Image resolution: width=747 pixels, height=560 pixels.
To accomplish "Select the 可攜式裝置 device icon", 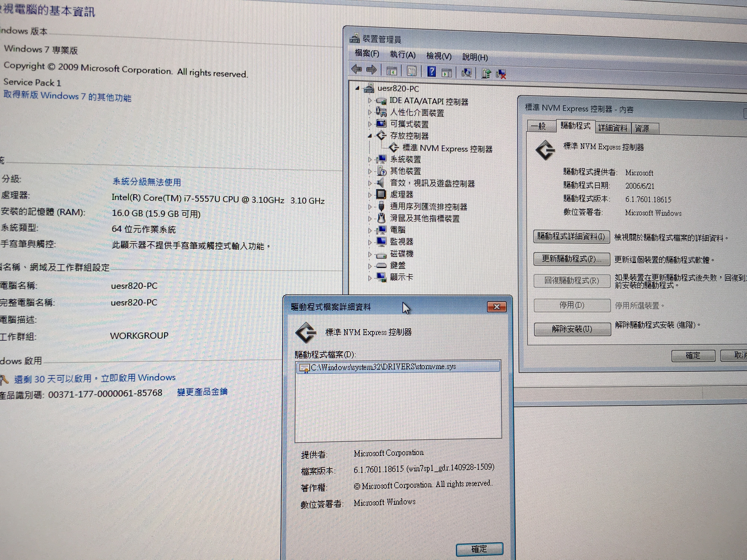I will click(381, 124).
